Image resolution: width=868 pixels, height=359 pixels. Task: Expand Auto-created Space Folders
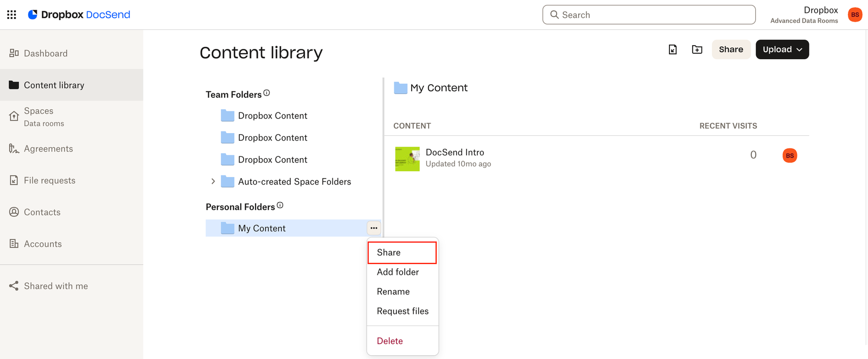213,181
